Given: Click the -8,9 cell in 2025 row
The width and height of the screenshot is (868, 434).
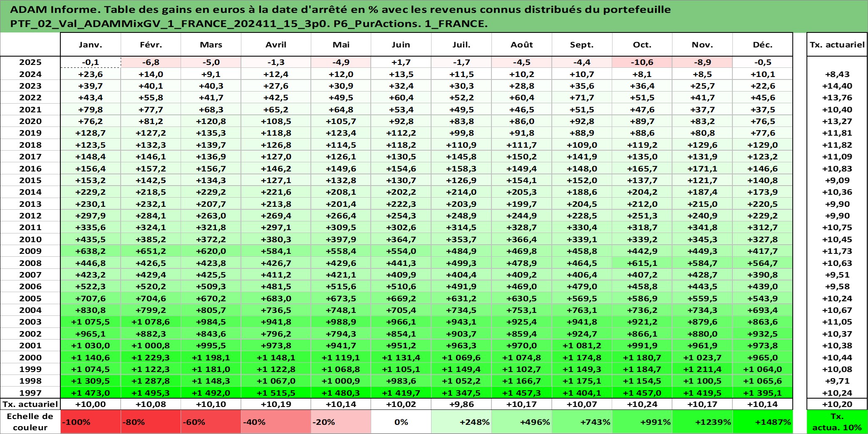Looking at the screenshot, I should click(x=702, y=62).
